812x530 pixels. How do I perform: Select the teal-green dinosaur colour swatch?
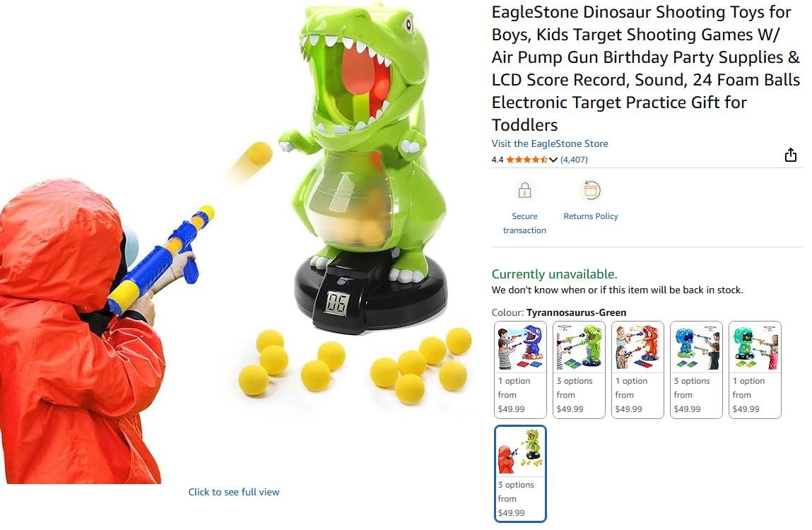(x=755, y=370)
